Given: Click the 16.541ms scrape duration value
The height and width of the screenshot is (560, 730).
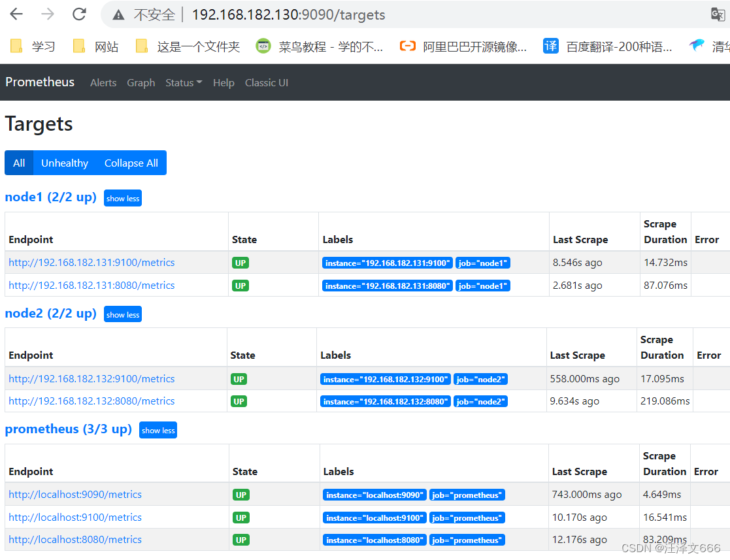Looking at the screenshot, I should [665, 517].
